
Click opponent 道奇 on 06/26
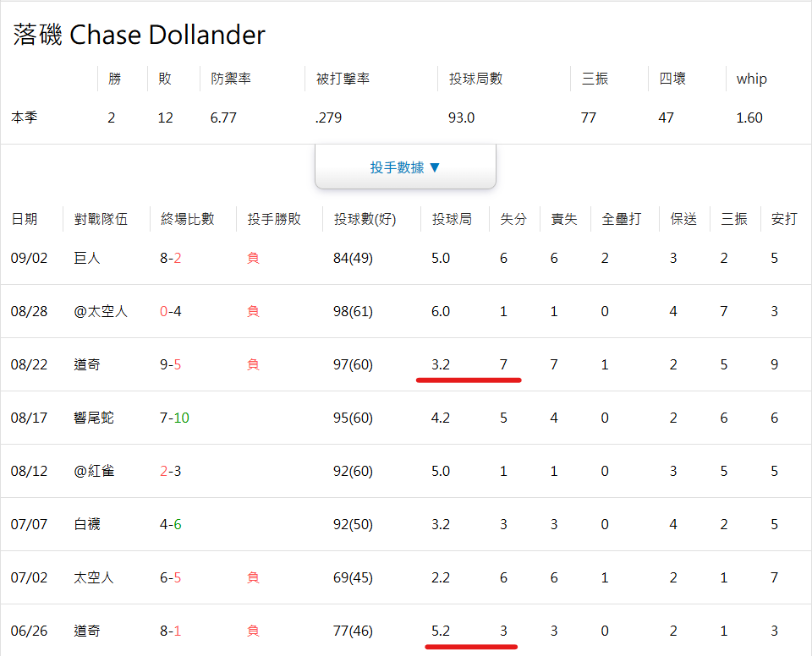pyautogui.click(x=87, y=631)
